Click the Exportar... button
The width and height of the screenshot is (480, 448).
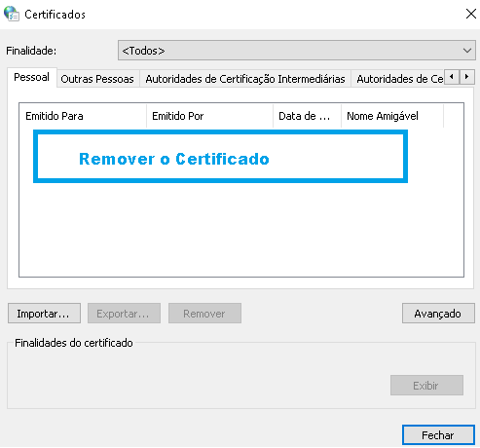[124, 314]
